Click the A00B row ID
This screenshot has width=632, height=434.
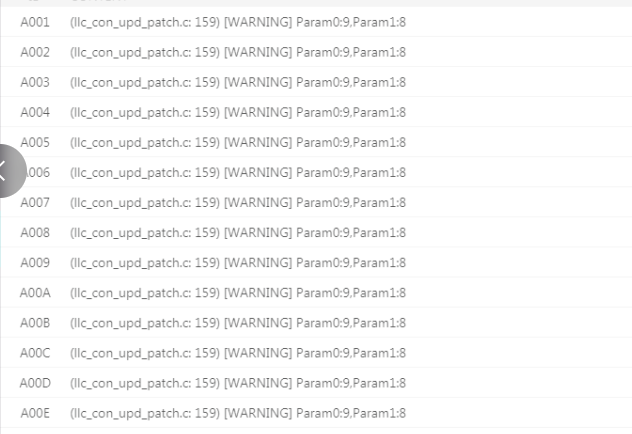click(35, 323)
